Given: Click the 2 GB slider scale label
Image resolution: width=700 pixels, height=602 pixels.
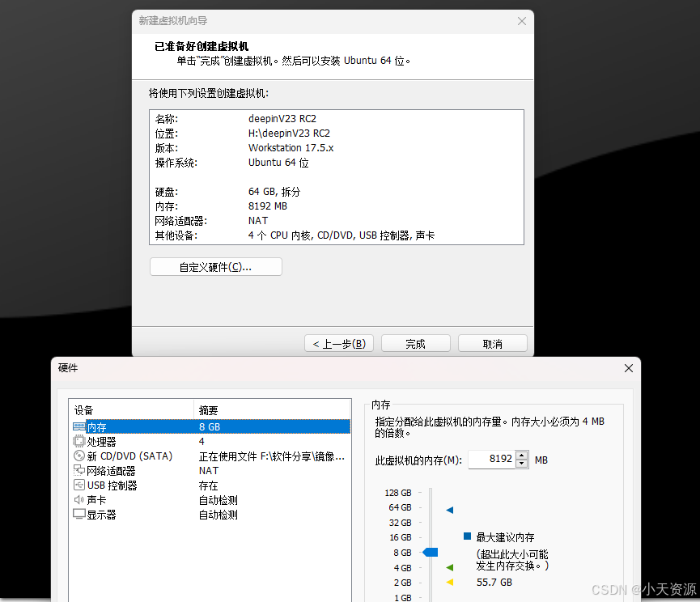Looking at the screenshot, I should 403,583.
